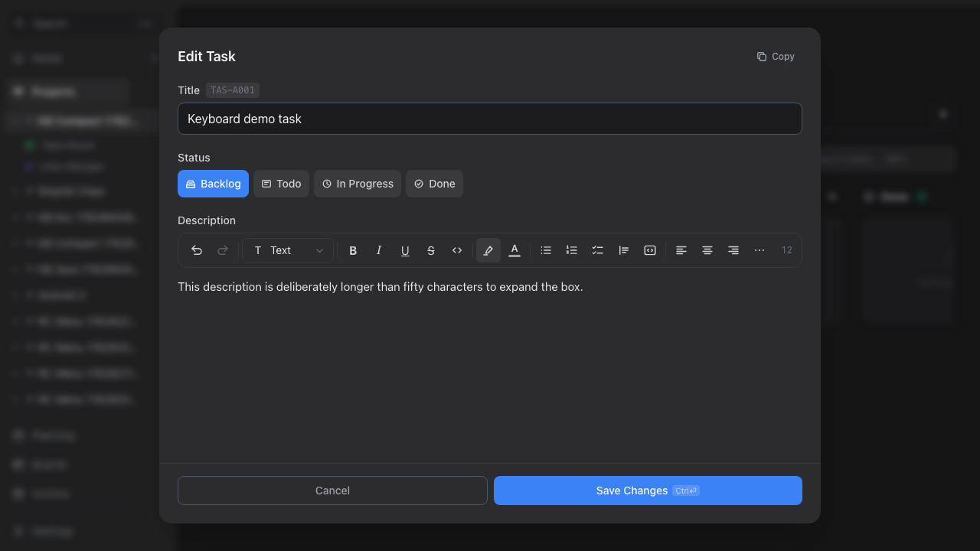Center align description text

pos(707,250)
